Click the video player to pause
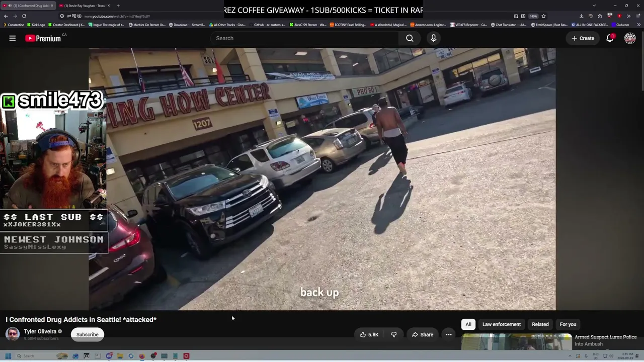 (322, 179)
